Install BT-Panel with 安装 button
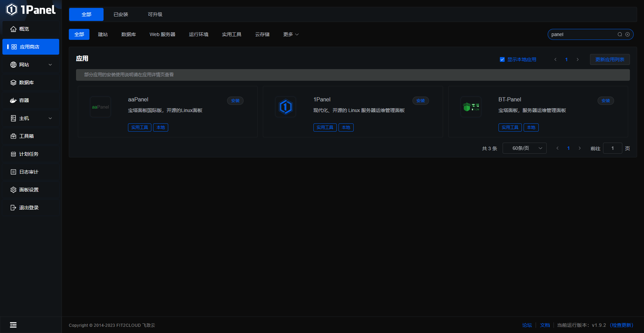This screenshot has width=644, height=333. click(606, 101)
